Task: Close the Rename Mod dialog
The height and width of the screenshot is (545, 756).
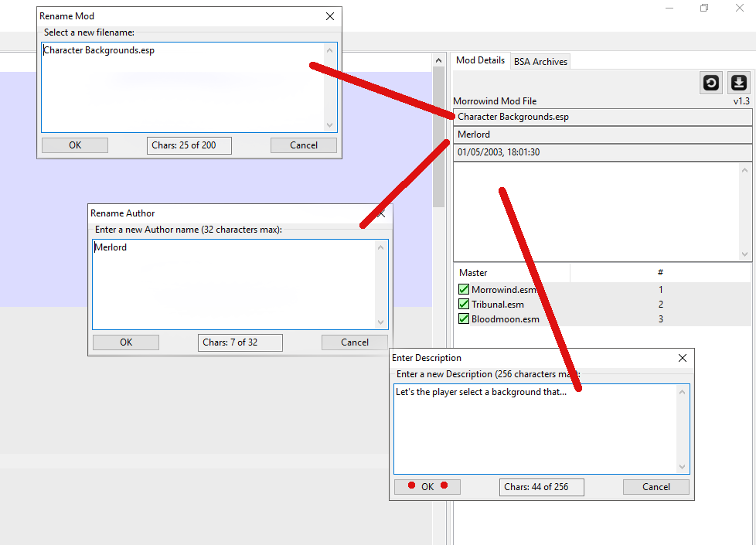Action: click(x=330, y=16)
